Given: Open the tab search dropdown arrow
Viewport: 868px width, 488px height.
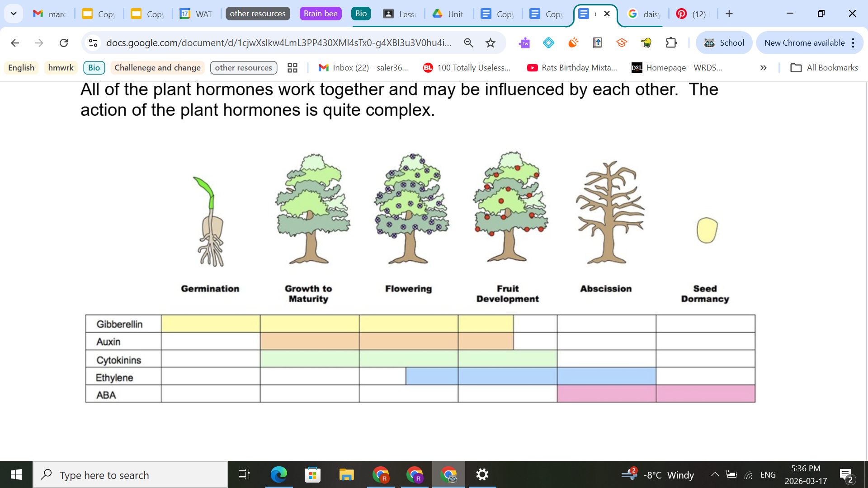Looking at the screenshot, I should tap(14, 14).
